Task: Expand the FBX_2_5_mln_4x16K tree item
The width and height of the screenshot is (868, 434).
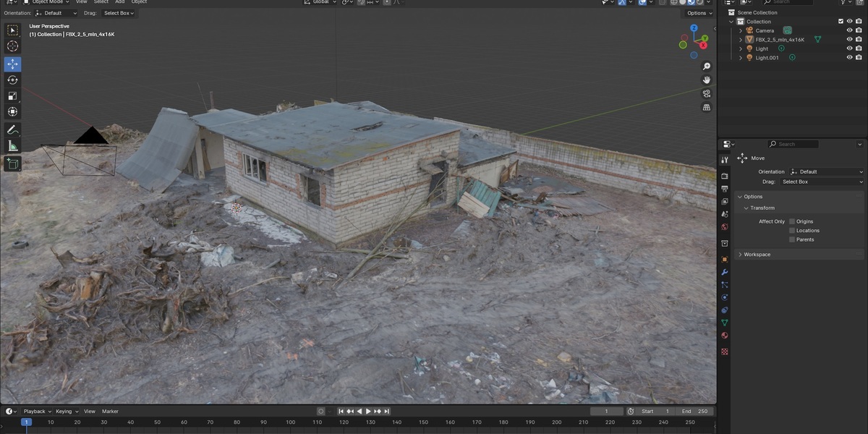Action: [741, 40]
